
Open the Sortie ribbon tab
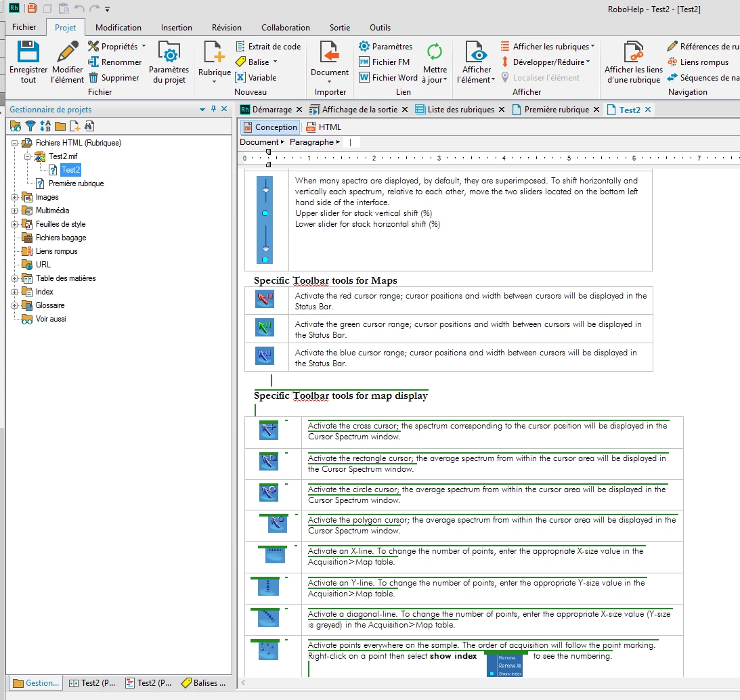[340, 28]
